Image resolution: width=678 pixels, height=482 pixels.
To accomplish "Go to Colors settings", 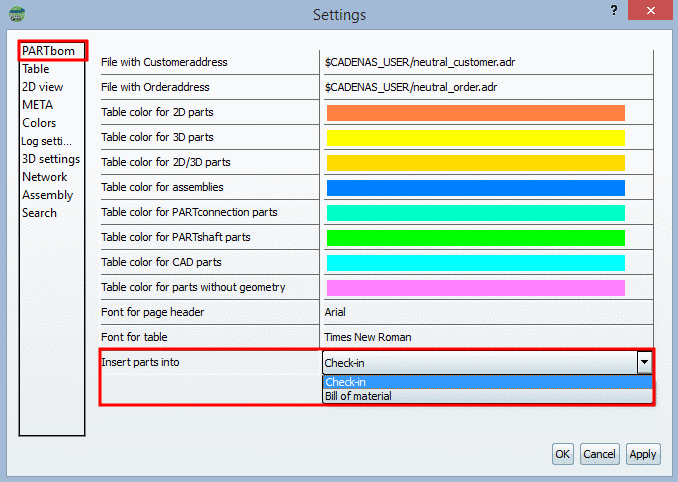I will pyautogui.click(x=39, y=123).
